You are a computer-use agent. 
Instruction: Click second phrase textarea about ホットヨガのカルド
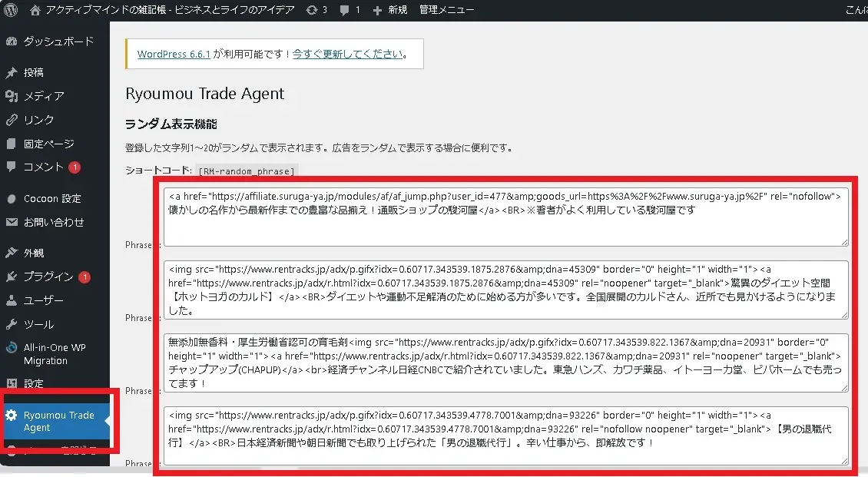(506, 290)
